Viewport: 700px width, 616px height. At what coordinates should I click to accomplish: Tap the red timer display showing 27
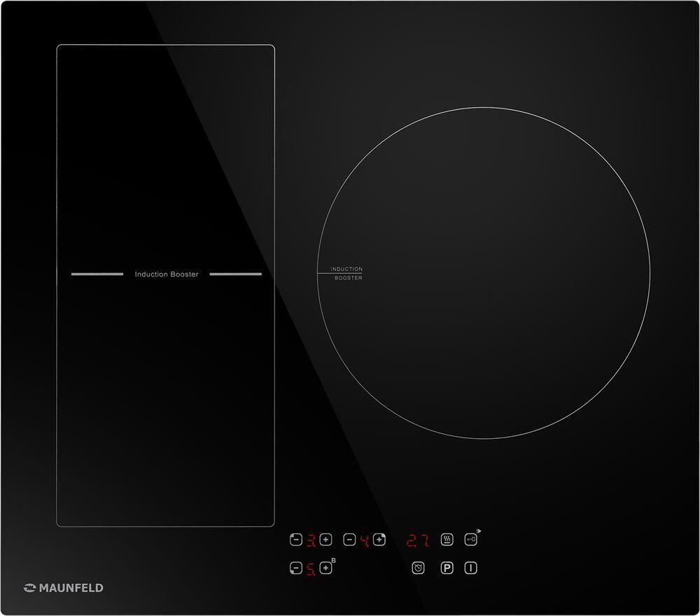pyautogui.click(x=418, y=540)
